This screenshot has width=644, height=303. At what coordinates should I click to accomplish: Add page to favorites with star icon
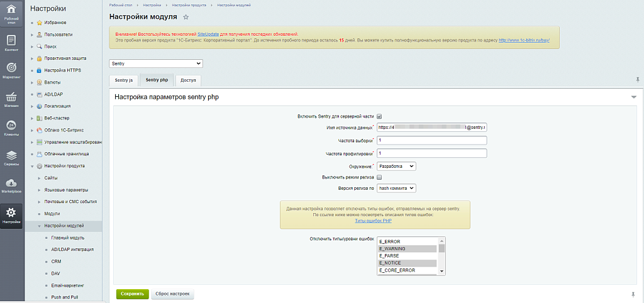[x=186, y=17]
